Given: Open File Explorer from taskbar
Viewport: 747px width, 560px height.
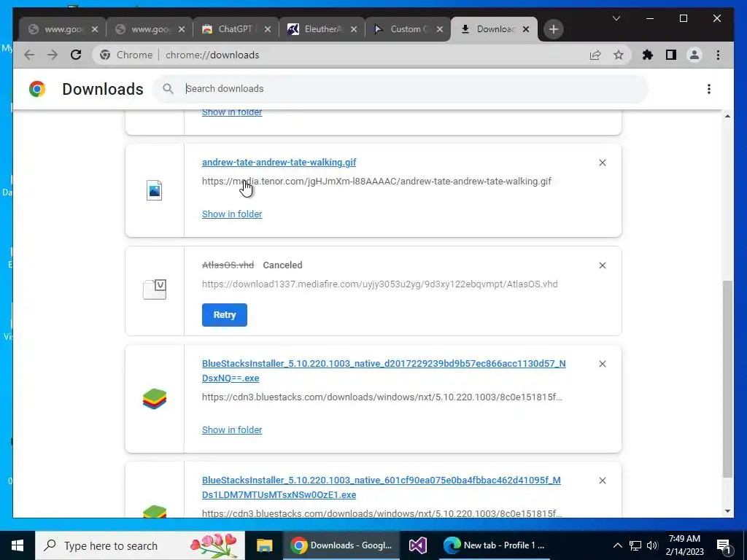Looking at the screenshot, I should point(264,545).
